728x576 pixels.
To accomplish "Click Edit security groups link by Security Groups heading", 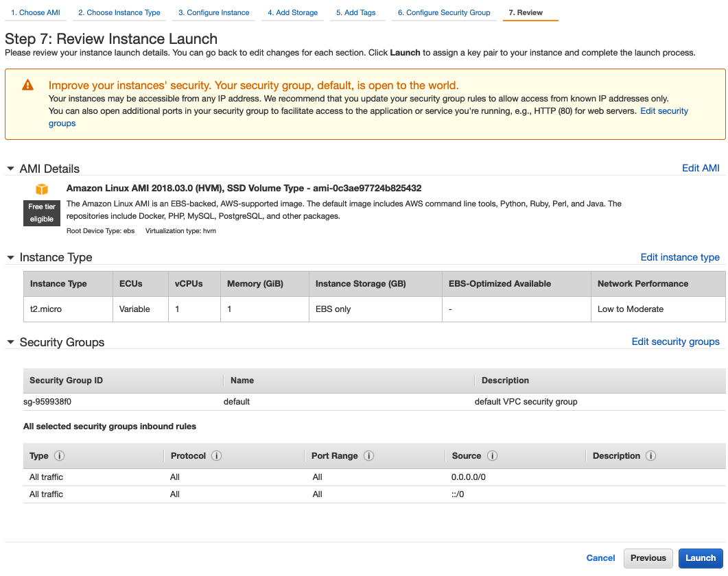I will (676, 341).
